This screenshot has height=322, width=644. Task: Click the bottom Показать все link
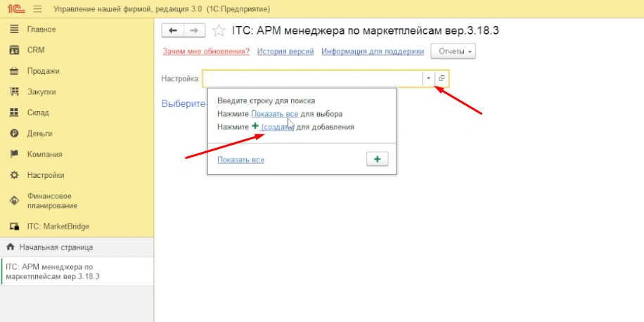(x=240, y=160)
